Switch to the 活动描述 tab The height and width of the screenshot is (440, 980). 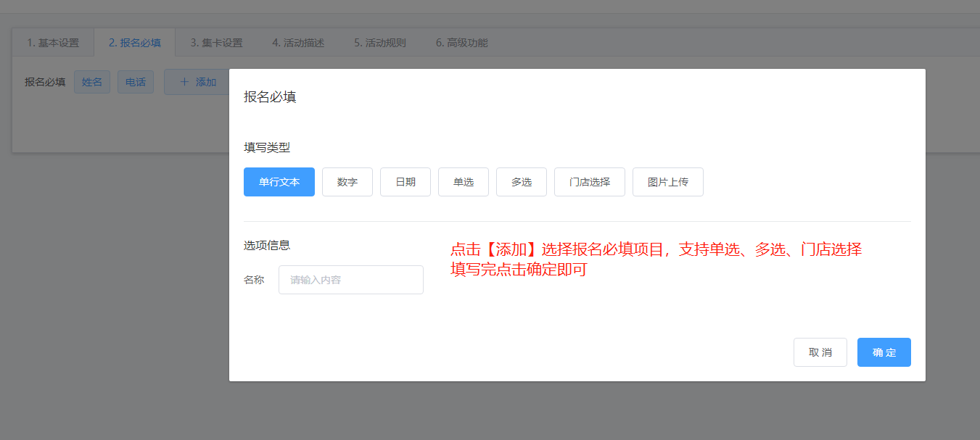pyautogui.click(x=298, y=43)
